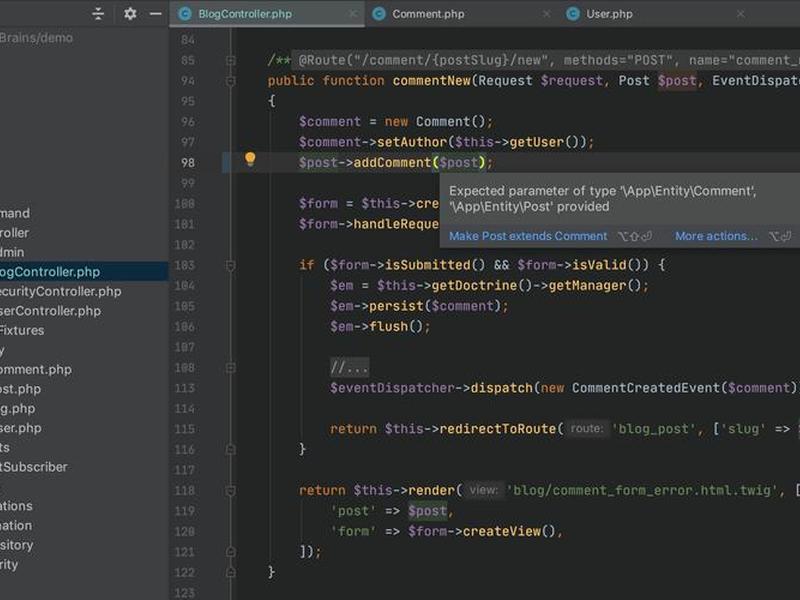
Task: Close the Comment.php tab
Action: [546, 14]
